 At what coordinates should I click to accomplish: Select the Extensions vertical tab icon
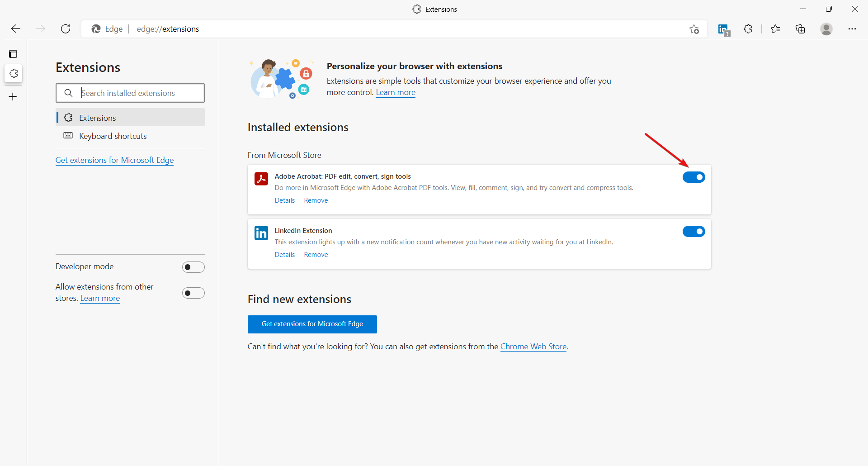(x=14, y=73)
